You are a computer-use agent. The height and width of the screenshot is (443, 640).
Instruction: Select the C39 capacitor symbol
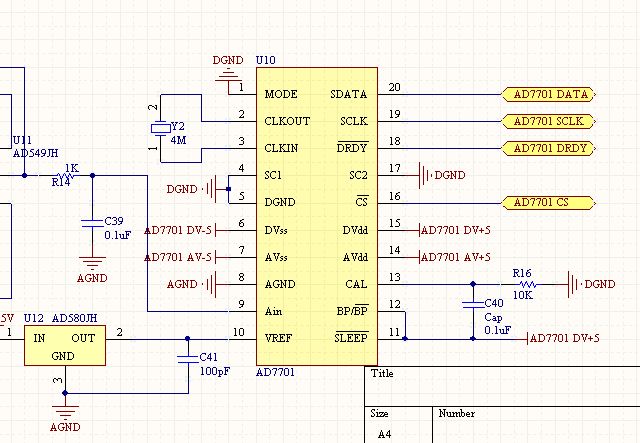pyautogui.click(x=92, y=223)
